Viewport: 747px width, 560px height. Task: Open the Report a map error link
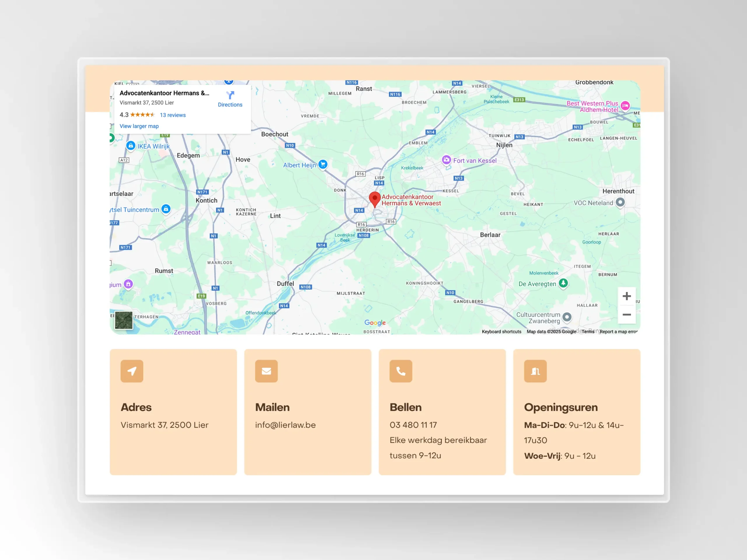point(618,331)
